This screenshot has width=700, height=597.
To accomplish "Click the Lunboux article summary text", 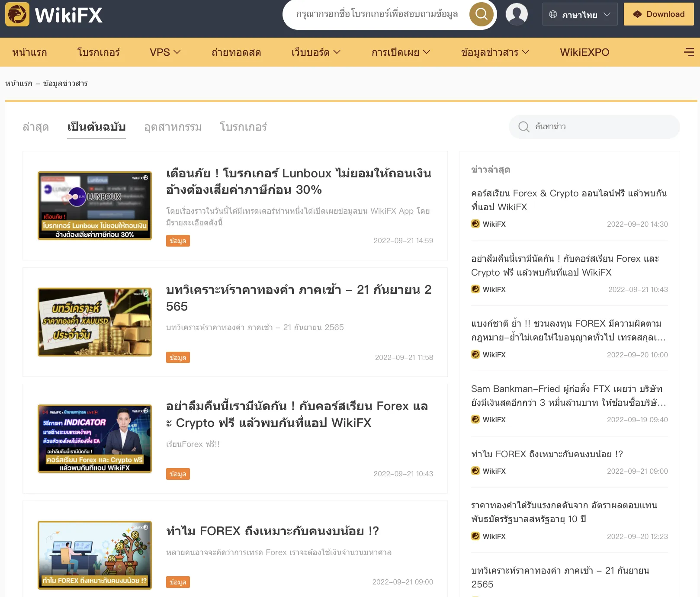I will (x=298, y=217).
